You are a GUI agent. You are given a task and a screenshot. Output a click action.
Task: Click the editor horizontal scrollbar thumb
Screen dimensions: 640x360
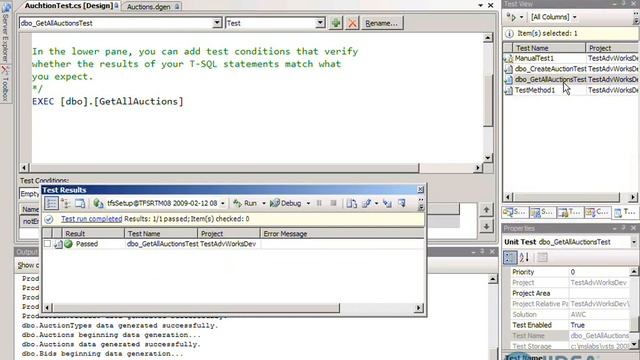(x=224, y=168)
